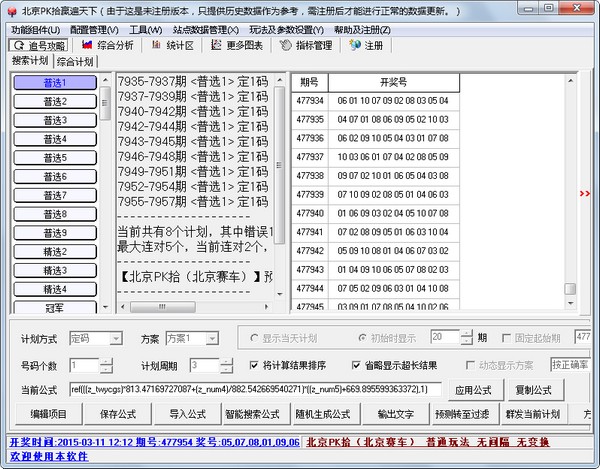
Task: Click the 编辑项目 button
Action: pyautogui.click(x=49, y=414)
